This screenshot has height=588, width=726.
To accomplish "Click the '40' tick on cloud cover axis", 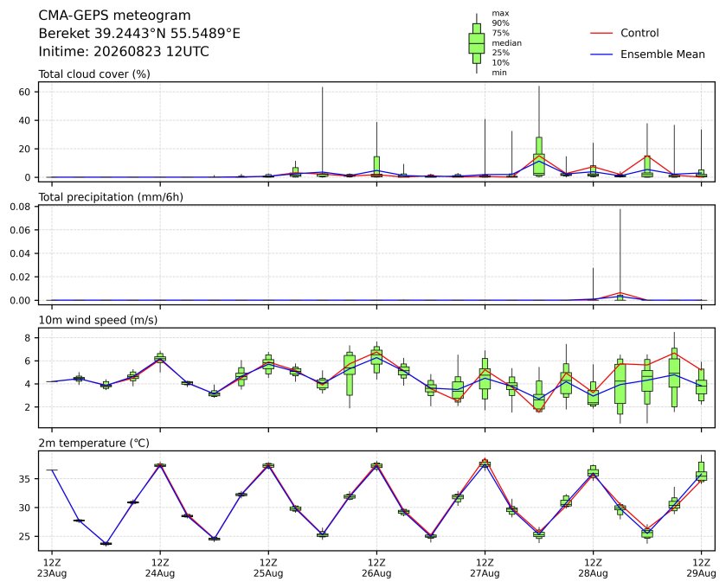I will [x=24, y=121].
